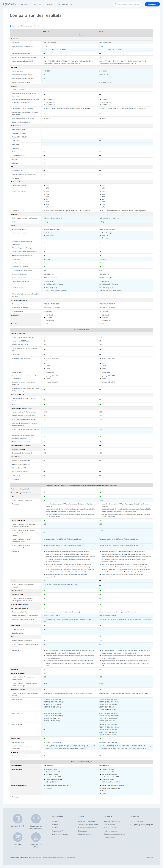Click the Processeur section header
The width and height of the screenshot is (163, 868).
81,39
